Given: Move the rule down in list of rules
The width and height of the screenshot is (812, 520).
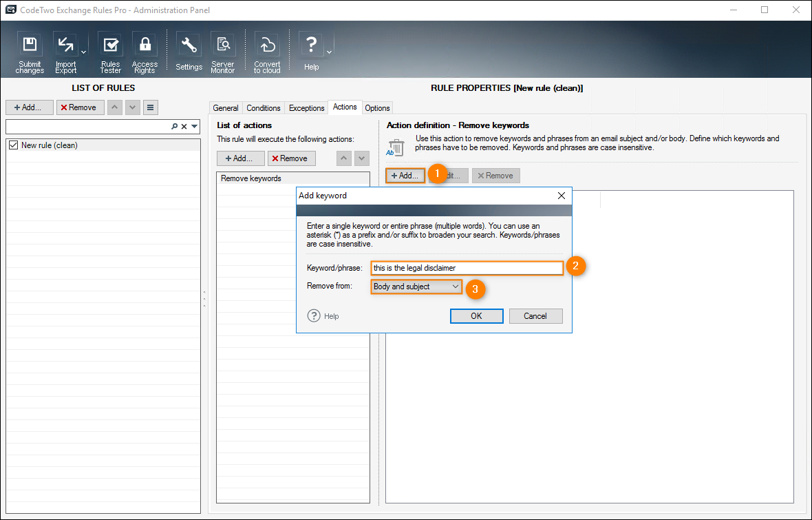Looking at the screenshot, I should click(133, 107).
